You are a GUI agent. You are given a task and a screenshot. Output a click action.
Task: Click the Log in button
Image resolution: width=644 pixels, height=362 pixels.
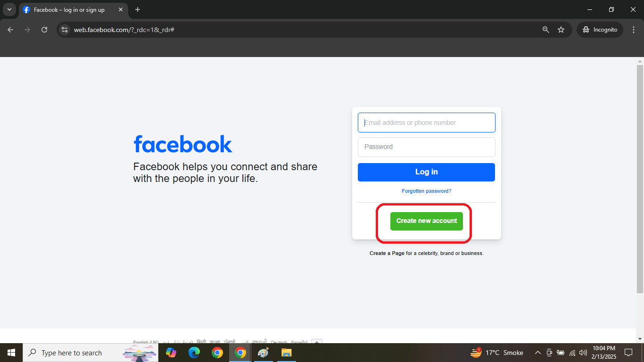(426, 172)
